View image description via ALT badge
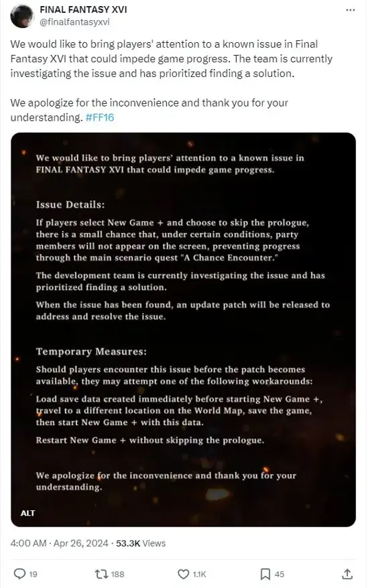The width and height of the screenshot is (368, 588). point(27,513)
